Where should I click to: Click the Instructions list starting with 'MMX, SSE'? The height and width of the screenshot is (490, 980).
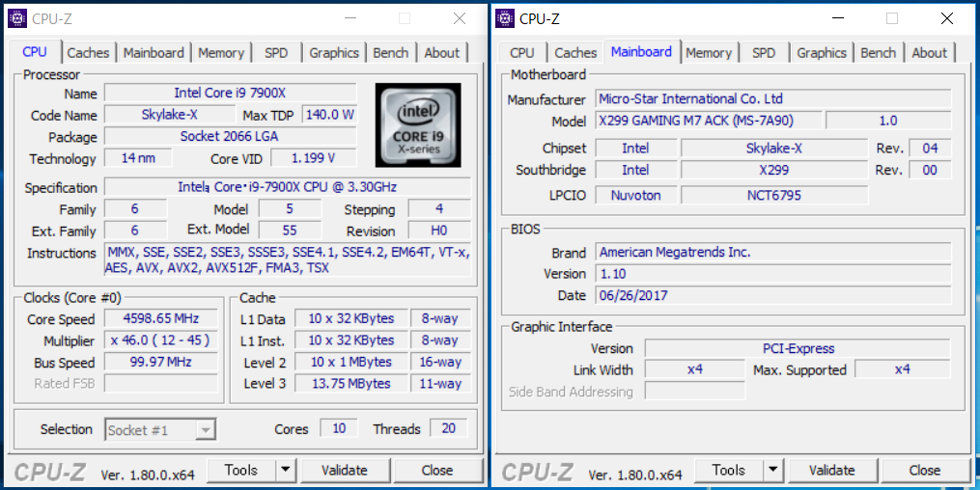288,259
